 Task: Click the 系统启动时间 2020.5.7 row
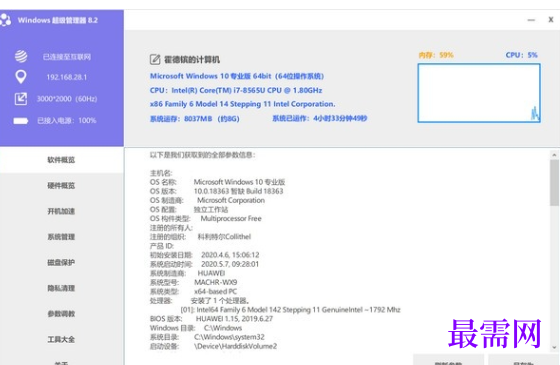click(204, 264)
